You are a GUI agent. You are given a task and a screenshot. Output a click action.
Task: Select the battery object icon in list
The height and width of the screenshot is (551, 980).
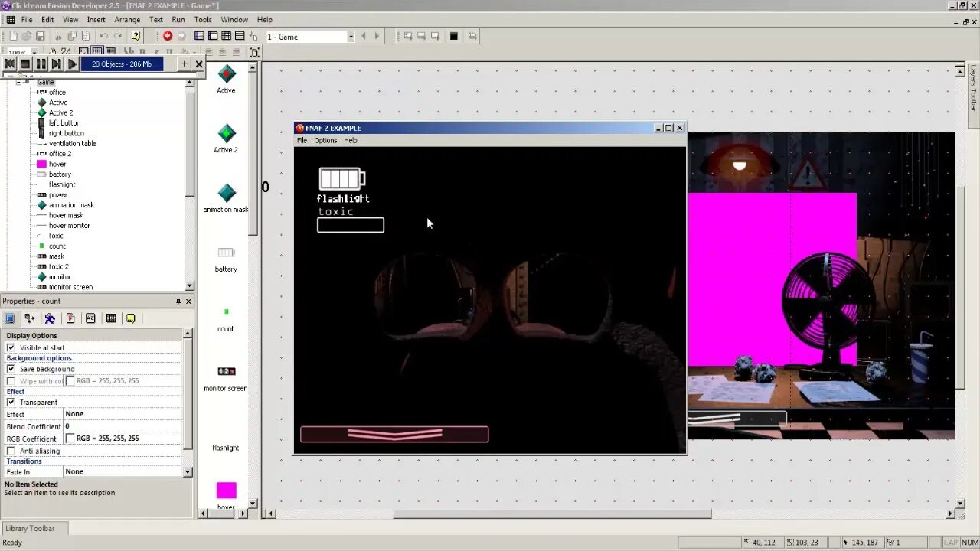(226, 253)
